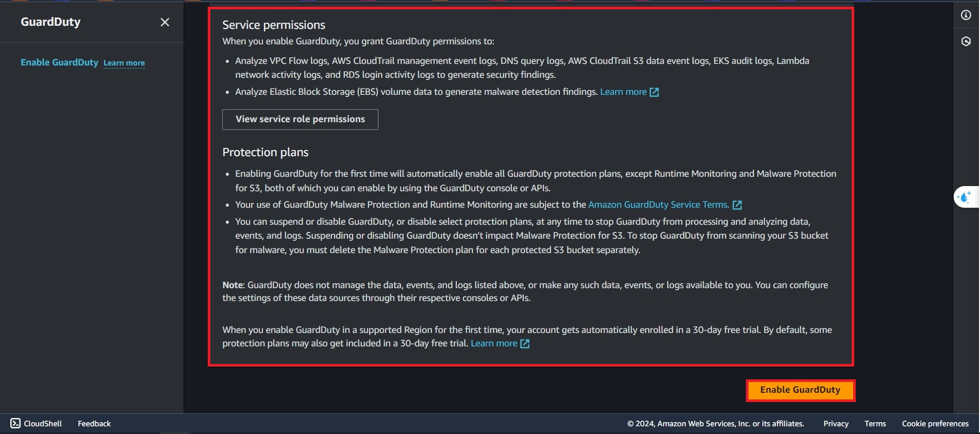Open Cookie preferences in the footer
Image resolution: width=980 pixels, height=434 pixels.
pos(935,424)
